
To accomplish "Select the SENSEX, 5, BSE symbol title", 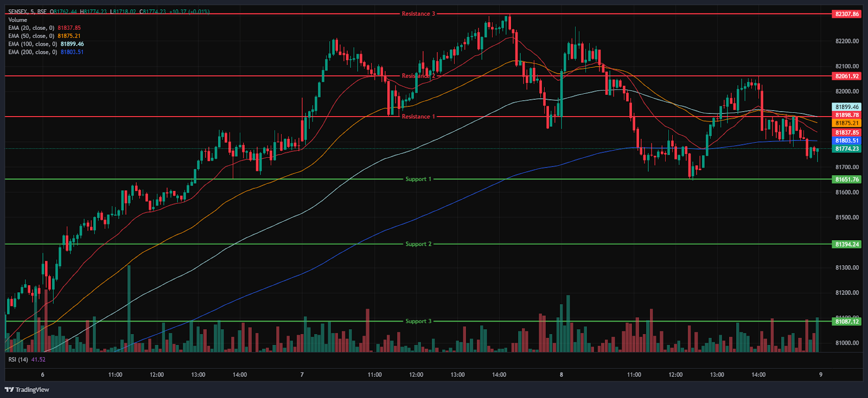I will [27, 11].
